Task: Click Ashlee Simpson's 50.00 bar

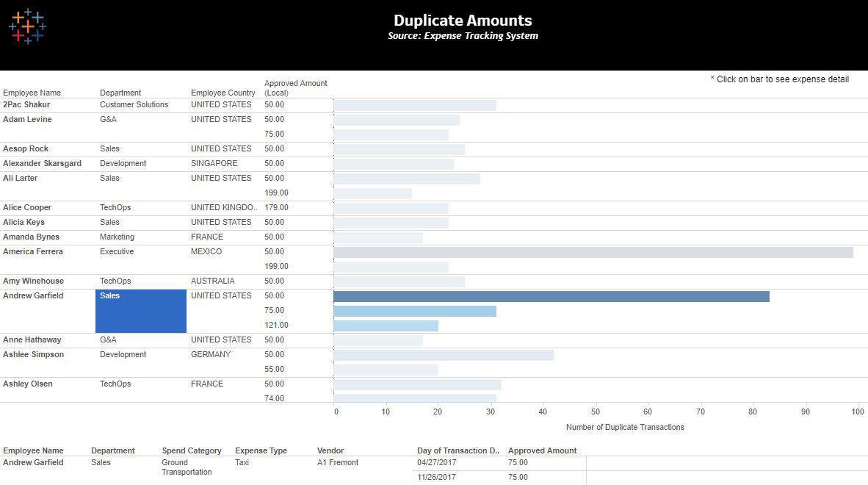Action: coord(443,355)
